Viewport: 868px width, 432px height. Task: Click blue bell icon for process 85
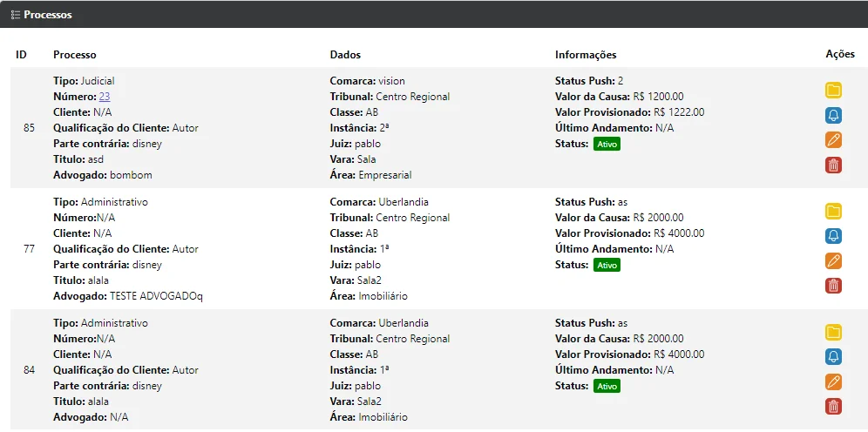click(x=833, y=115)
